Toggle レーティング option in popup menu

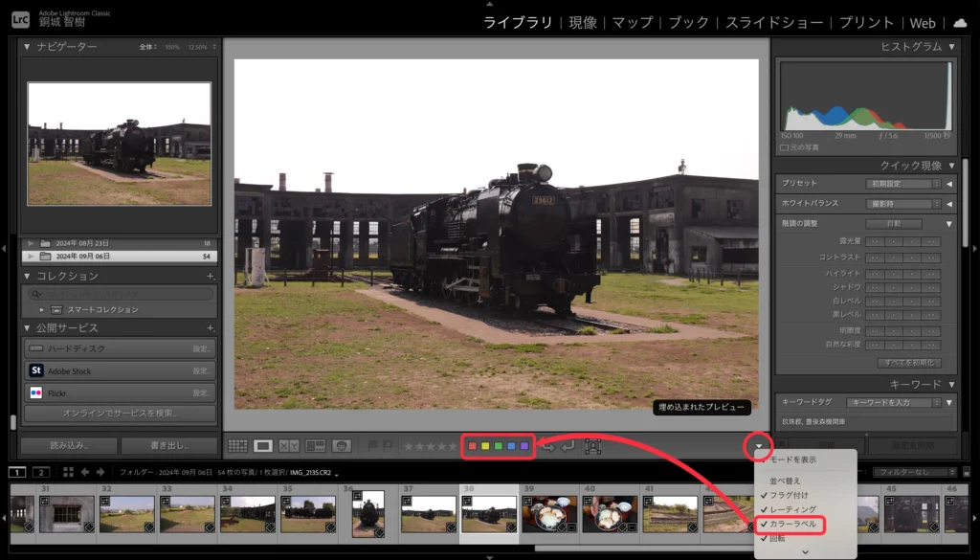(792, 509)
